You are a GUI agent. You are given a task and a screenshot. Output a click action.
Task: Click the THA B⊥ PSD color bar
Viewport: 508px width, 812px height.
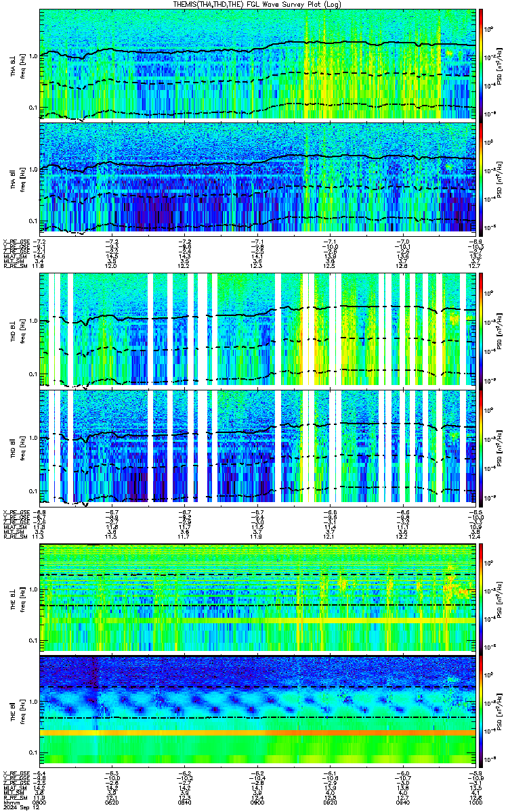482,64
